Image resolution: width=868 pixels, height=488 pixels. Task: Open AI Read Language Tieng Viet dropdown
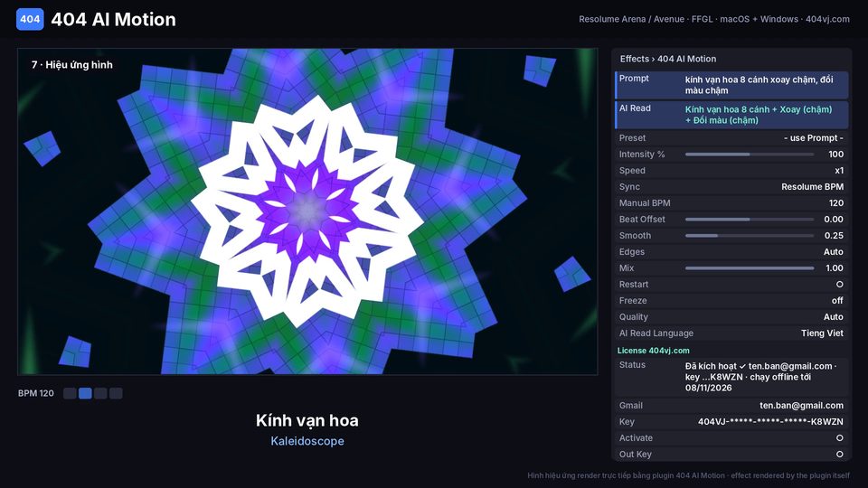(x=731, y=333)
